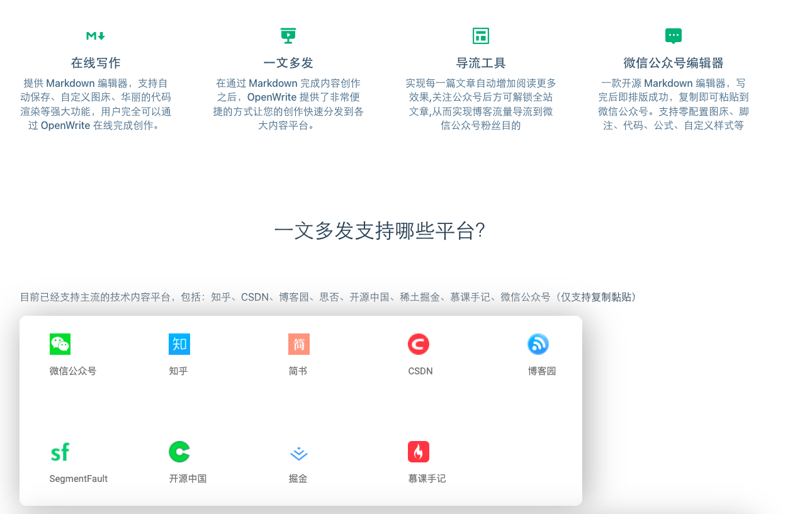Click the blue 掘金 logo icon
The image size is (812, 514).
[x=299, y=453]
